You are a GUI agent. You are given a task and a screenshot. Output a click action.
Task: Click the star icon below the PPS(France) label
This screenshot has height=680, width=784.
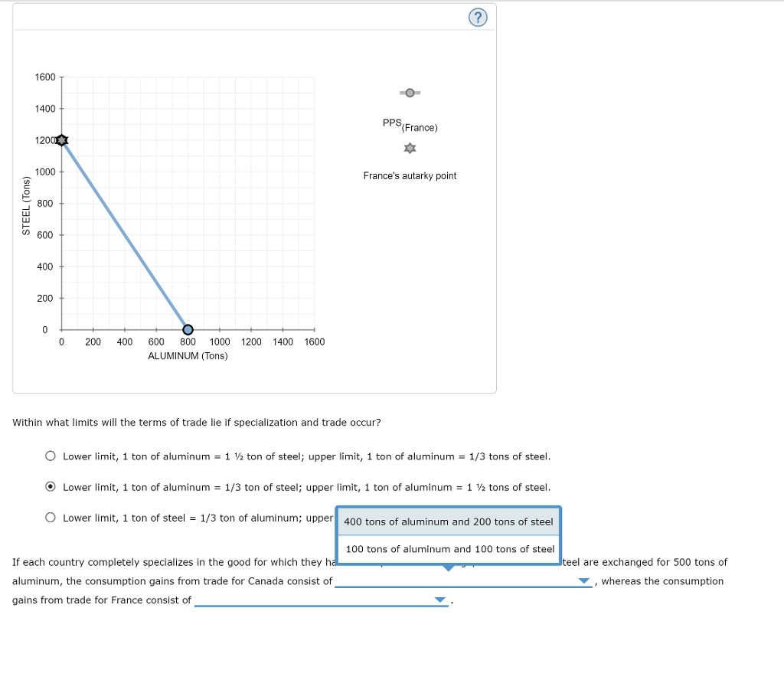click(409, 148)
